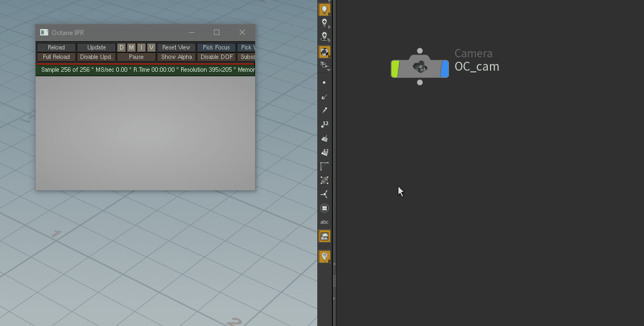Toggle the display point trails icon
Viewport: 644px width, 326px height.
[x=324, y=110]
